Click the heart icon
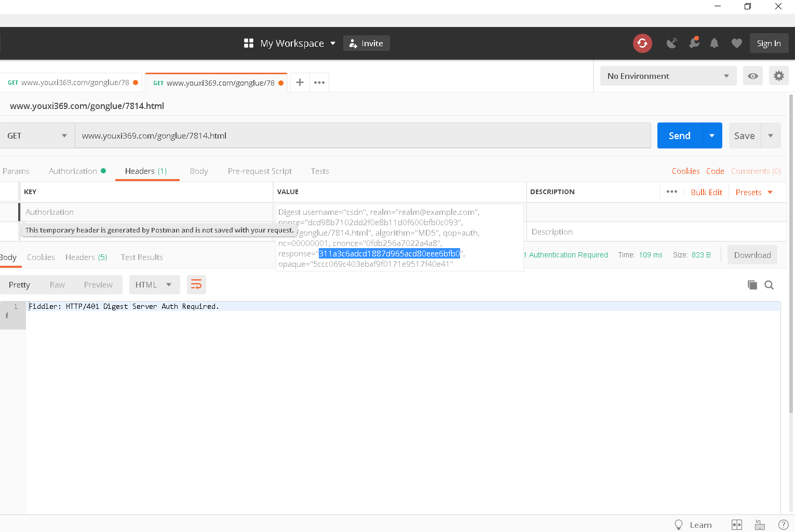The width and height of the screenshot is (795, 532). click(736, 43)
